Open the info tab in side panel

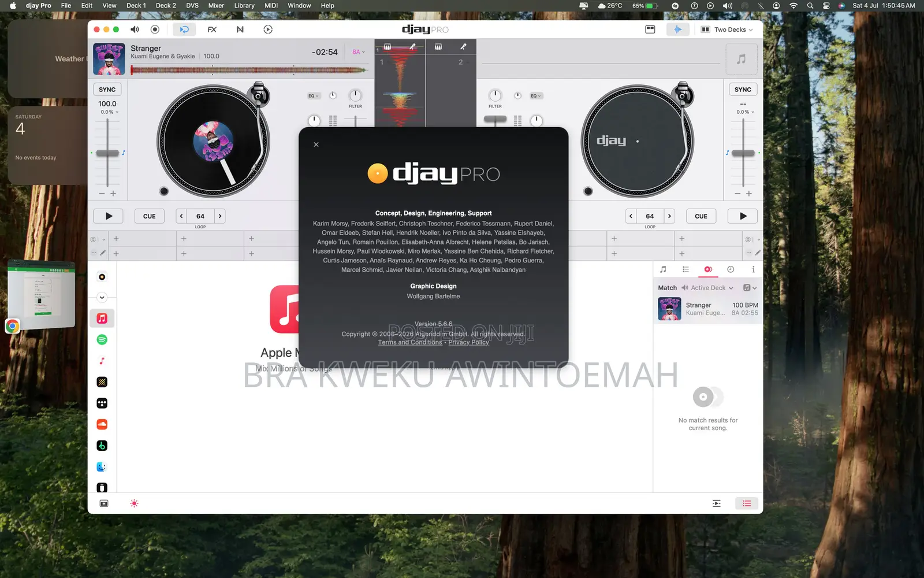pos(753,269)
